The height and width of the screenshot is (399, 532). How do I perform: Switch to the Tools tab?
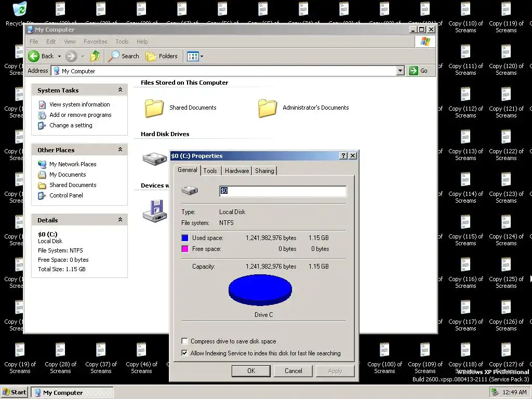point(210,170)
